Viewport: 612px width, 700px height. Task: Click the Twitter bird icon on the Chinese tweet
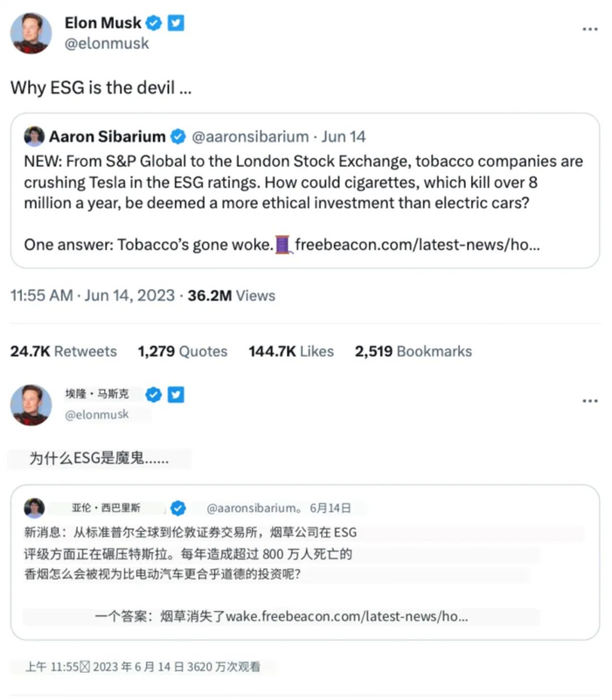coord(177,395)
